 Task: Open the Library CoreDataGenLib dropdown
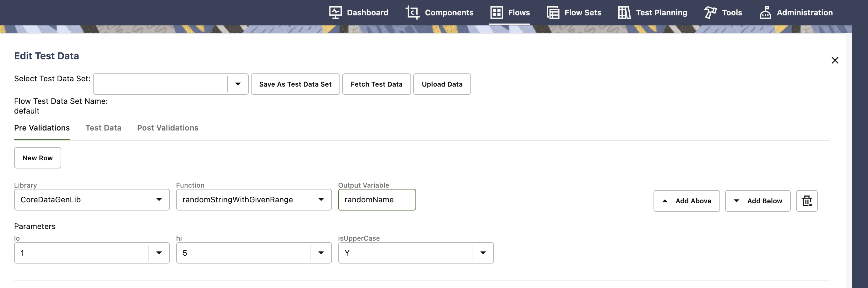(x=92, y=200)
